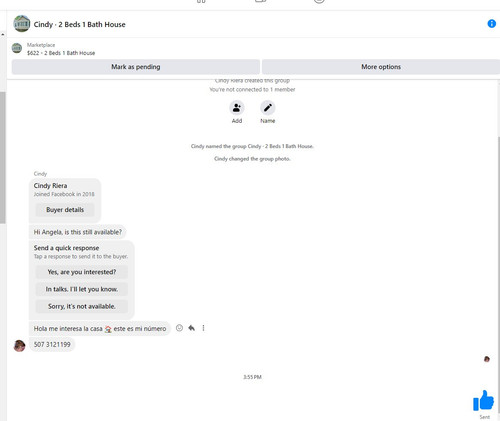Click the 'Hola me interesa la casa' message
The height and width of the screenshot is (421, 500).
click(x=100, y=329)
